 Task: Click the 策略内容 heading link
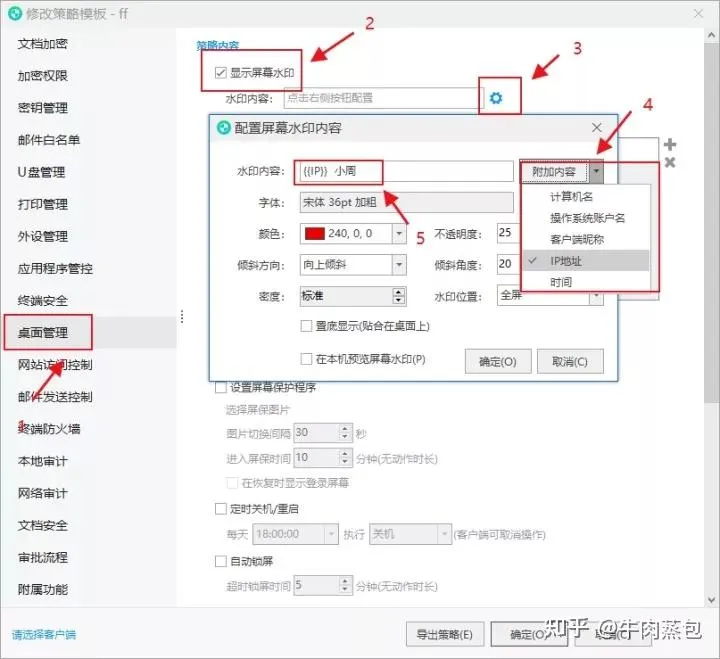pyautogui.click(x=218, y=45)
